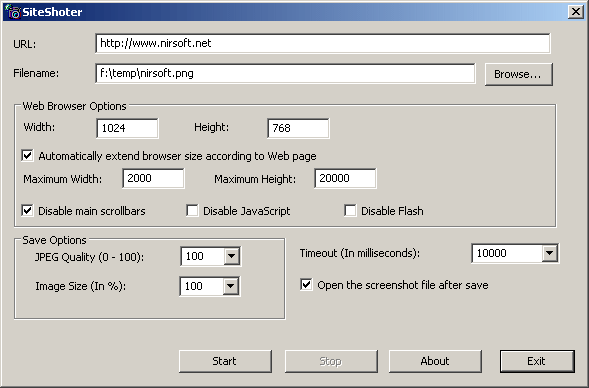Click the browser Height field
Viewport: 589px width, 388px height.
click(x=298, y=128)
